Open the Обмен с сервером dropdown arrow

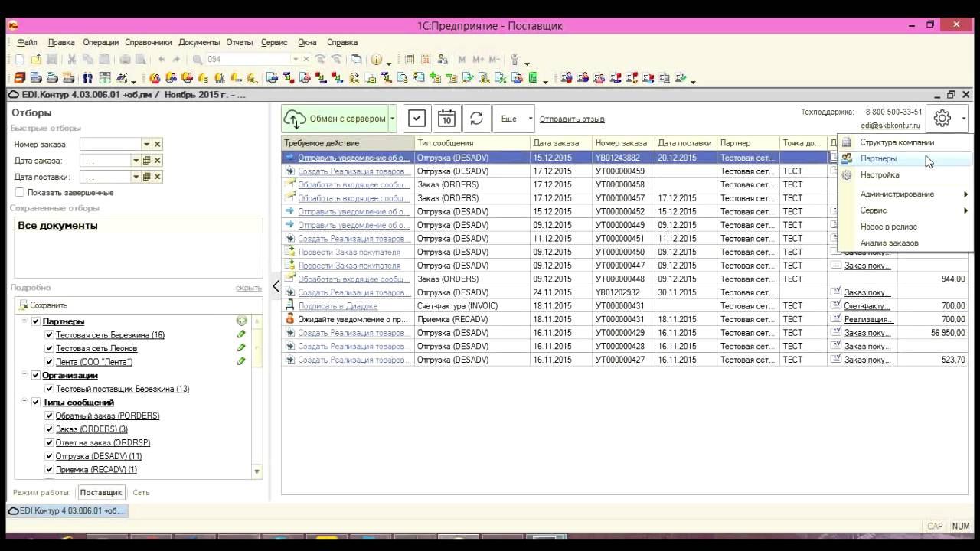pyautogui.click(x=393, y=119)
